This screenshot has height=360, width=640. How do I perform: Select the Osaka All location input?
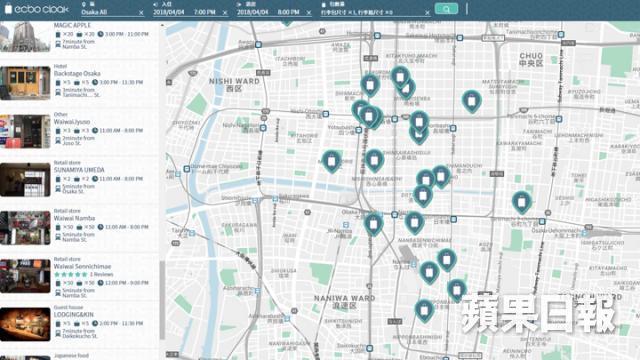(x=108, y=13)
